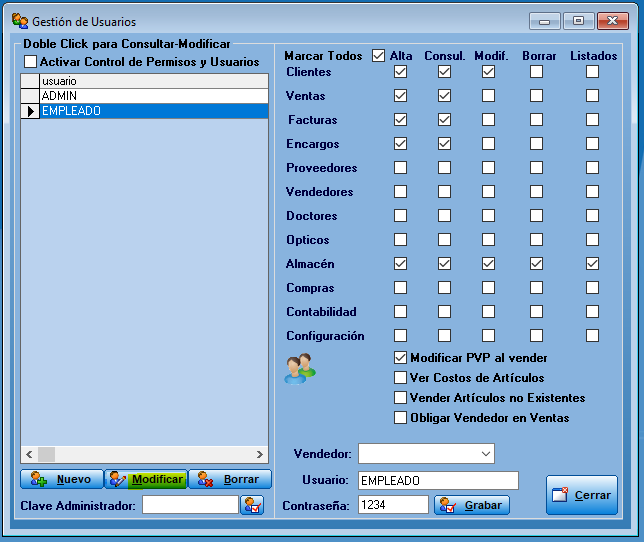Check Compras Modif. permission
The height and width of the screenshot is (542, 644).
point(488,287)
